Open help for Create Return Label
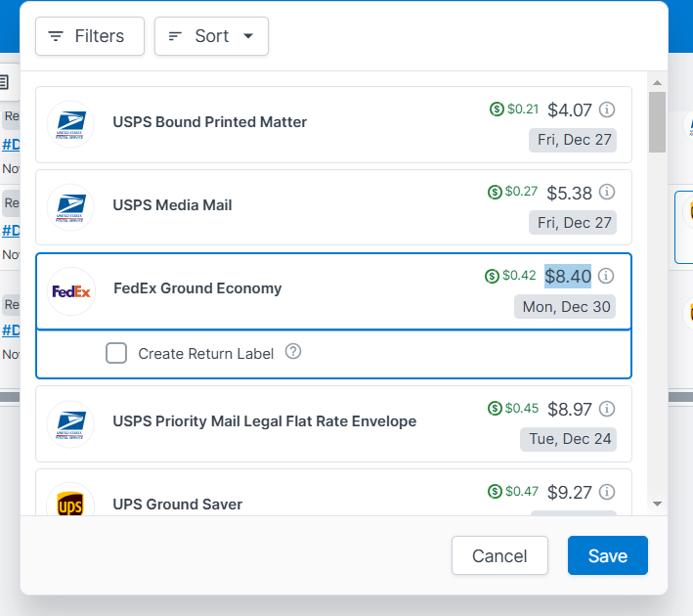Image resolution: width=693 pixels, height=616 pixels. click(293, 352)
